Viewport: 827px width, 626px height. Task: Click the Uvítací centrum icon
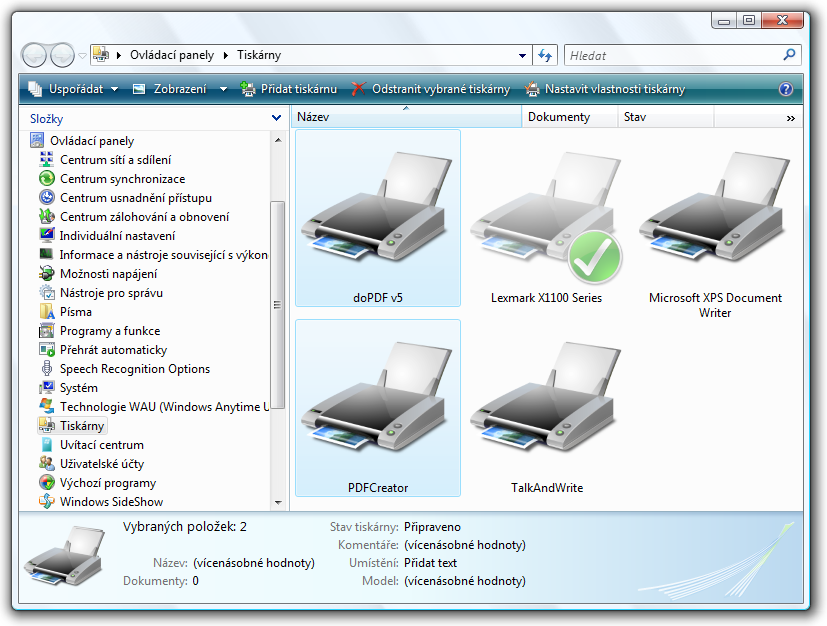(47, 445)
